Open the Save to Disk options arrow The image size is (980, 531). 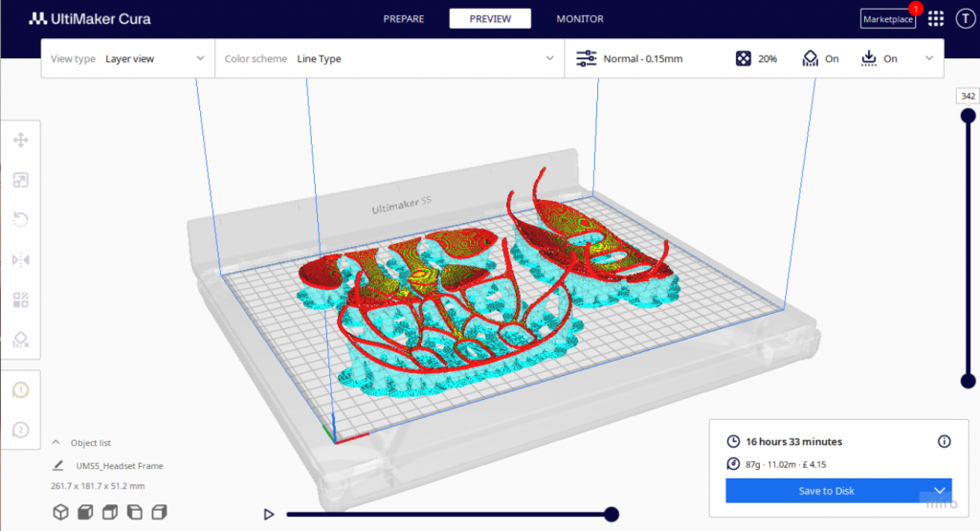pos(940,491)
